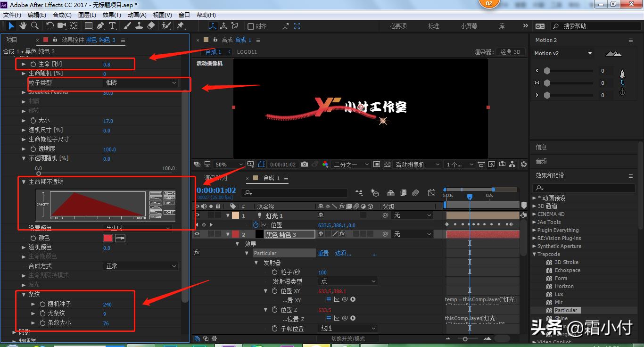
Task: Select the Rotation tool
Action: coord(50,26)
